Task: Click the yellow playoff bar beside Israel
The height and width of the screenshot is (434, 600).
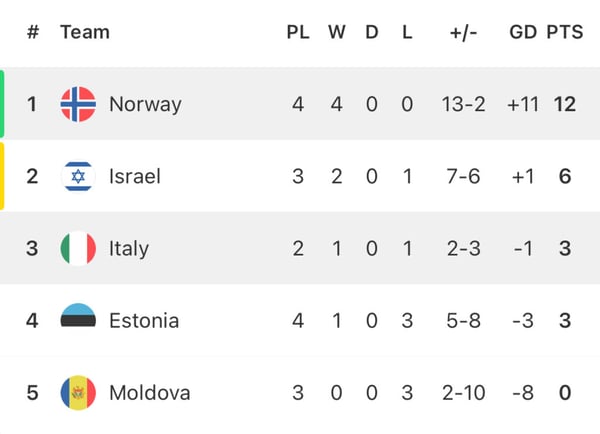Action: point(3,176)
